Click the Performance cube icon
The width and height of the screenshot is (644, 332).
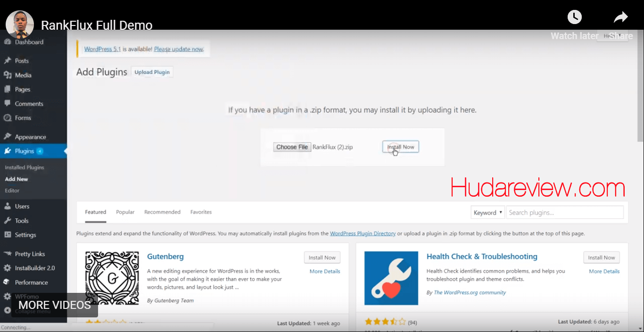click(x=7, y=282)
